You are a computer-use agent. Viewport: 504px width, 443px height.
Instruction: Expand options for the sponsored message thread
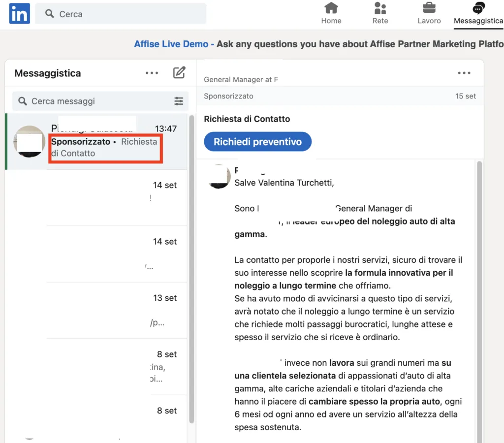tap(464, 72)
